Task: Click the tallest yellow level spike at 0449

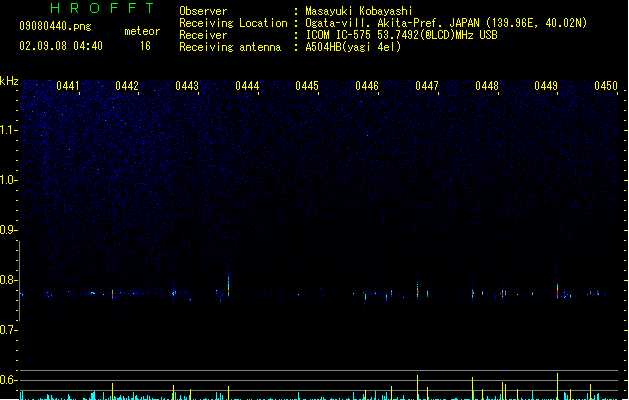Action: pos(557,386)
